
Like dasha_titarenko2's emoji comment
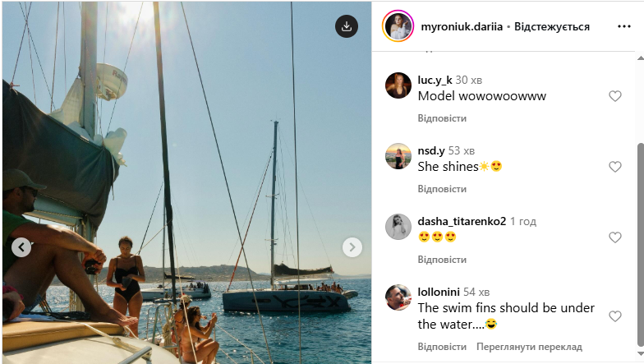tap(614, 237)
